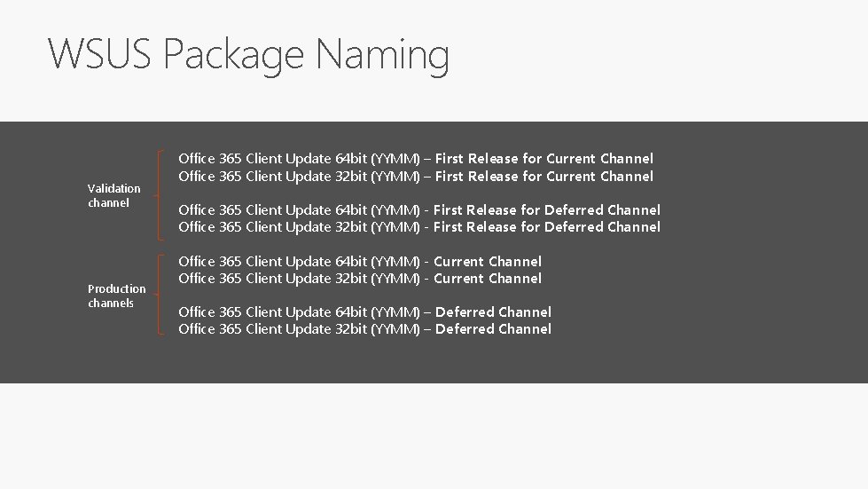868x489 pixels.
Task: Click the word Validation in the left label
Action: 113,188
